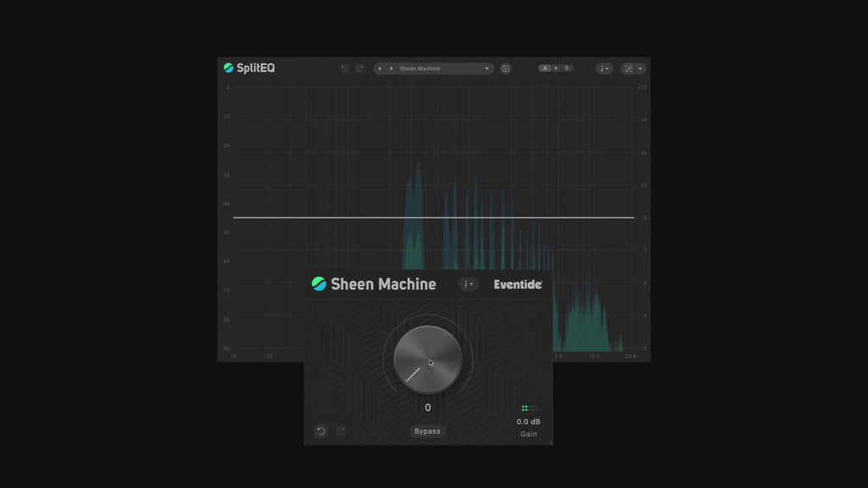Click redo in Sheen Machine panel

click(x=341, y=431)
